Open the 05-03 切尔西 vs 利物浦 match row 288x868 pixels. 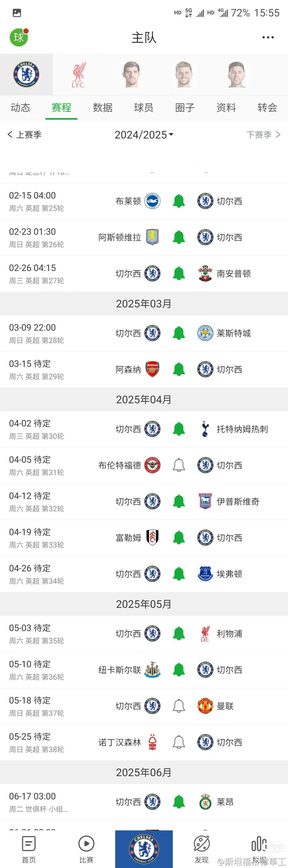pos(144,634)
